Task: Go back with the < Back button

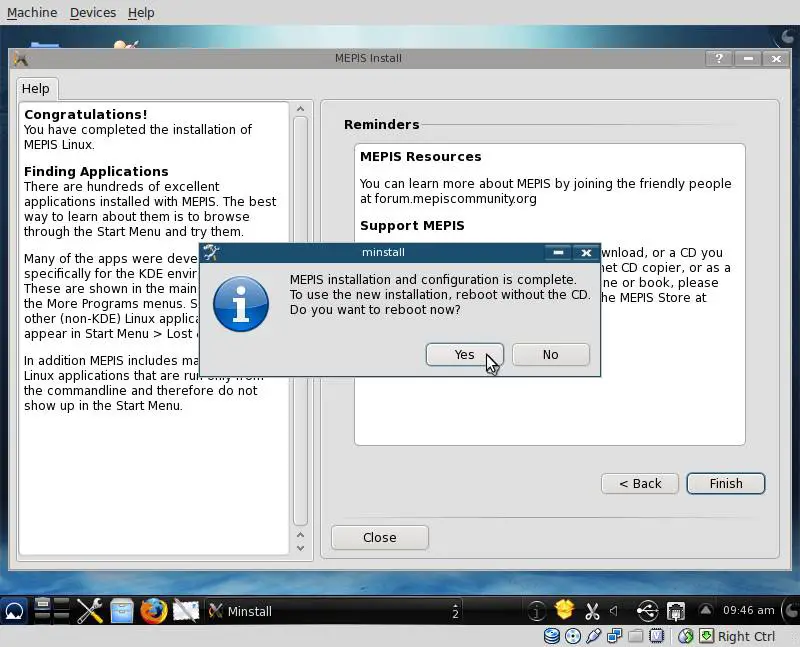Action: coord(640,483)
